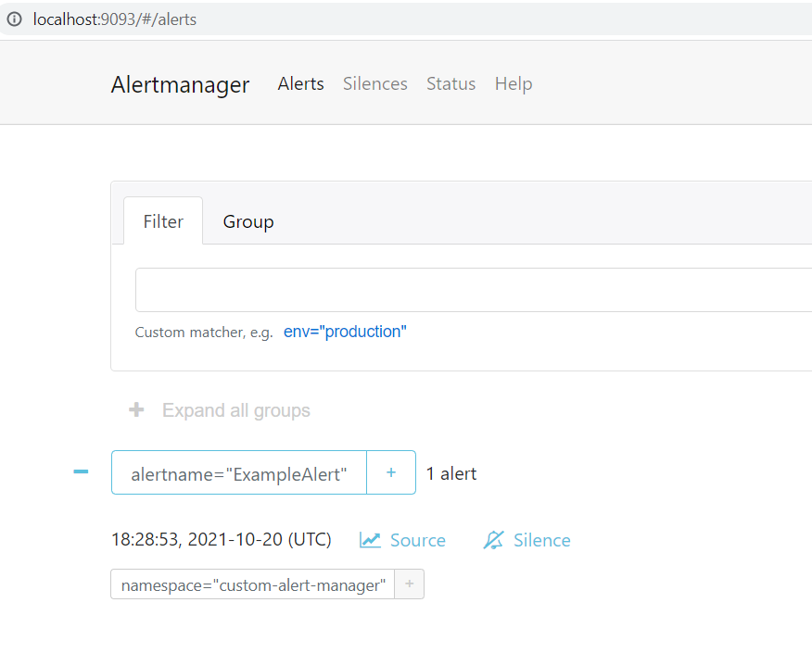Click the plus icon next to Expand all groups
Screen dimensions: 812x653
pyautogui.click(x=136, y=409)
